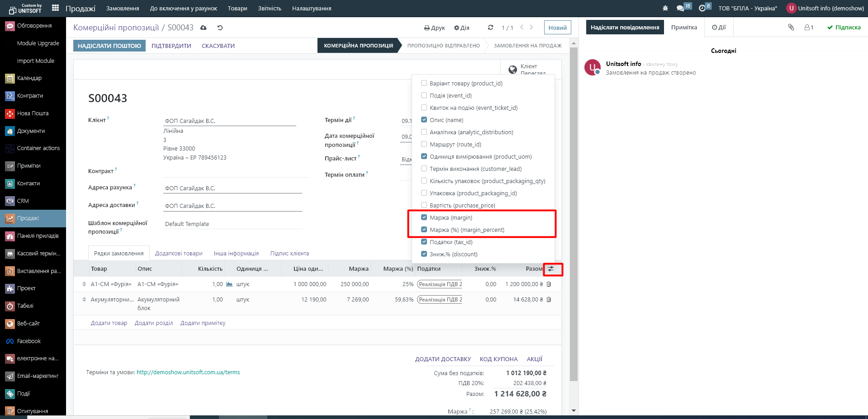Open the Звітність top menu
Screen dimensions: 868x419
tap(269, 8)
